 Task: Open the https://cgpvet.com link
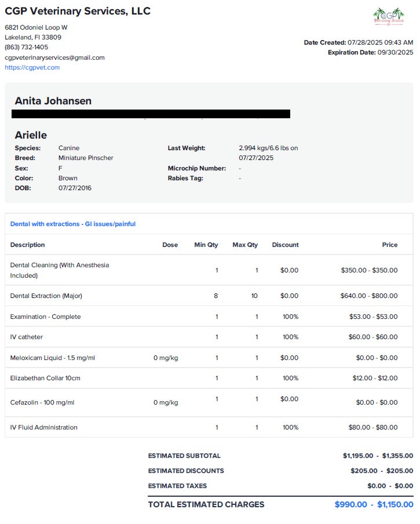click(x=32, y=67)
